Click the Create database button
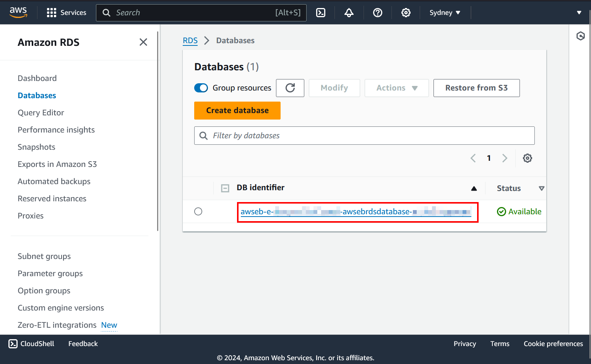This screenshot has width=591, height=364. (237, 110)
